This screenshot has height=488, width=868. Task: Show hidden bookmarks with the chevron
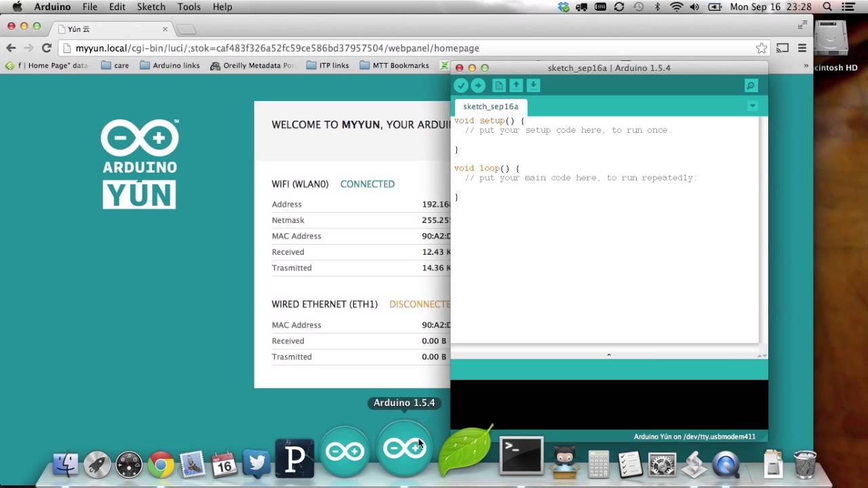[x=806, y=66]
